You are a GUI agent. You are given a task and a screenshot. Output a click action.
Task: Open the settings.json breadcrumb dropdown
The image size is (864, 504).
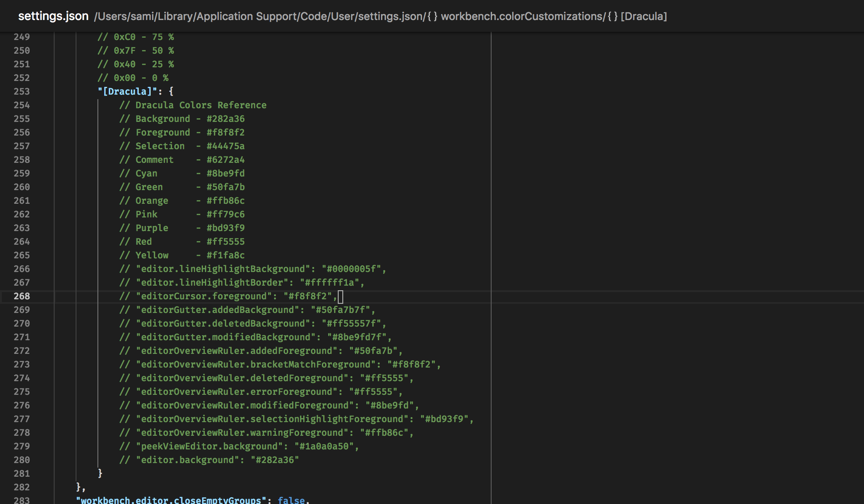(x=53, y=16)
